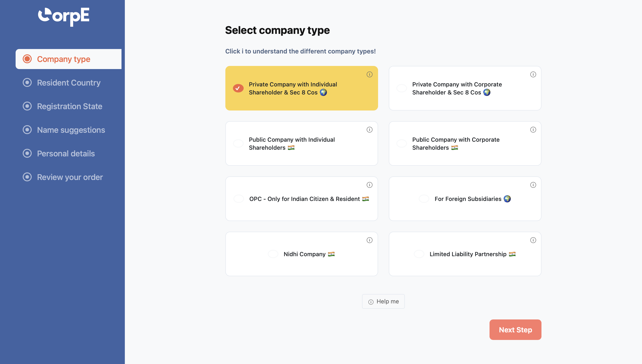Image resolution: width=642 pixels, height=364 pixels.
Task: Click info icon on Private Company Individual card
Action: 369,74
